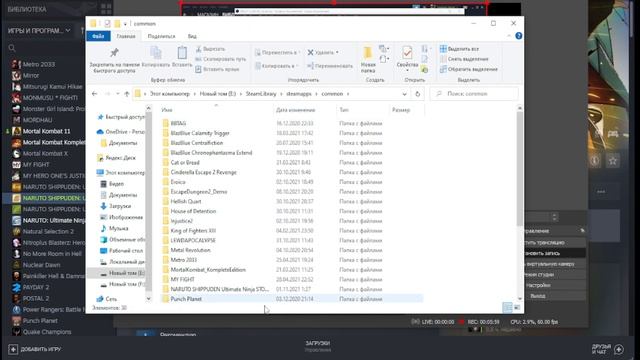Switch to large thumbnails view icon
This screenshot has height=360, width=640.
[x=517, y=307]
